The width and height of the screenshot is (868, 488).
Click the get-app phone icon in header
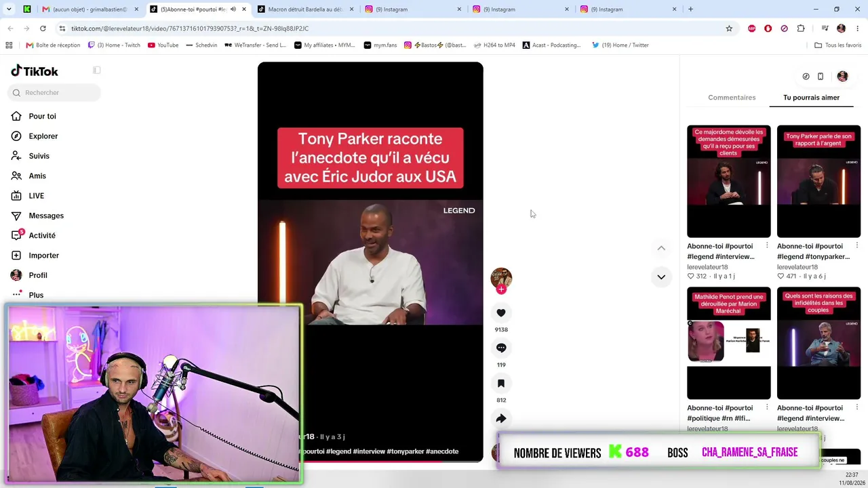pos(821,77)
